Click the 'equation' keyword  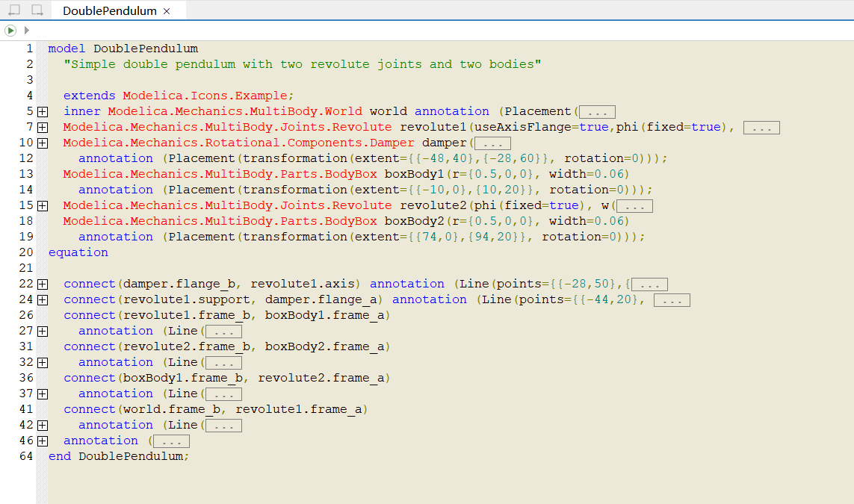coord(78,252)
